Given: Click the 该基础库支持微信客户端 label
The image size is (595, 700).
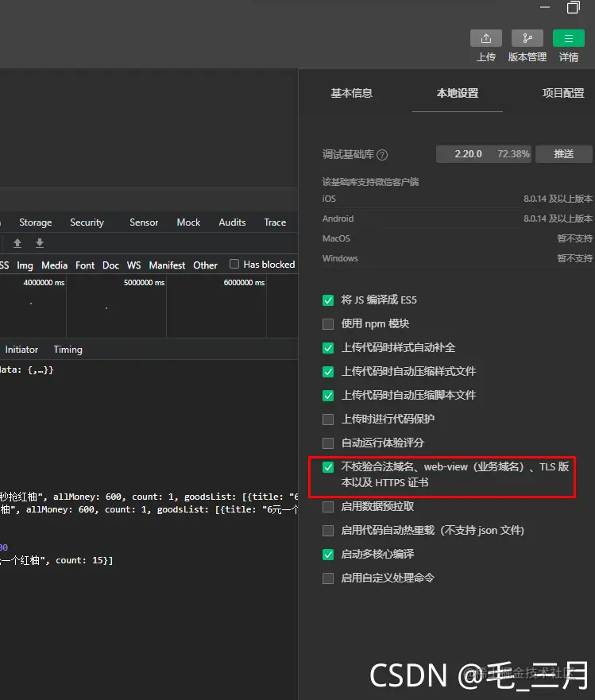Looking at the screenshot, I should point(370,182).
